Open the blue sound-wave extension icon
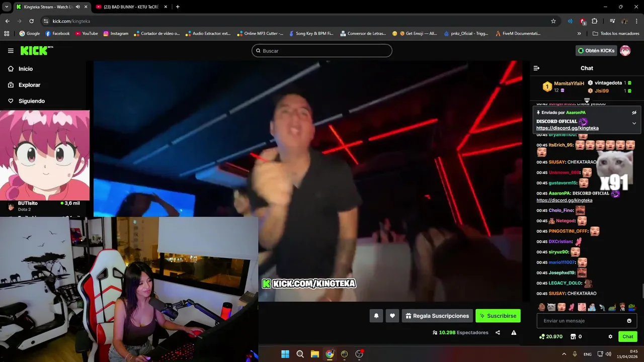Image resolution: width=644 pixels, height=362 pixels. click(x=570, y=21)
